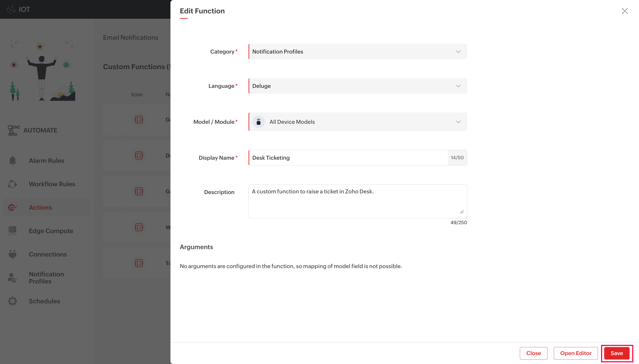The image size is (639, 364).
Task: Click the device icon beside All Device Models
Action: coord(259,122)
